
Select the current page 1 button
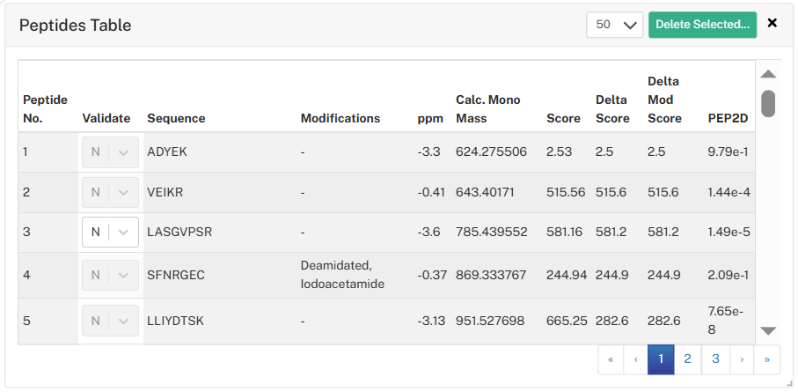click(661, 359)
